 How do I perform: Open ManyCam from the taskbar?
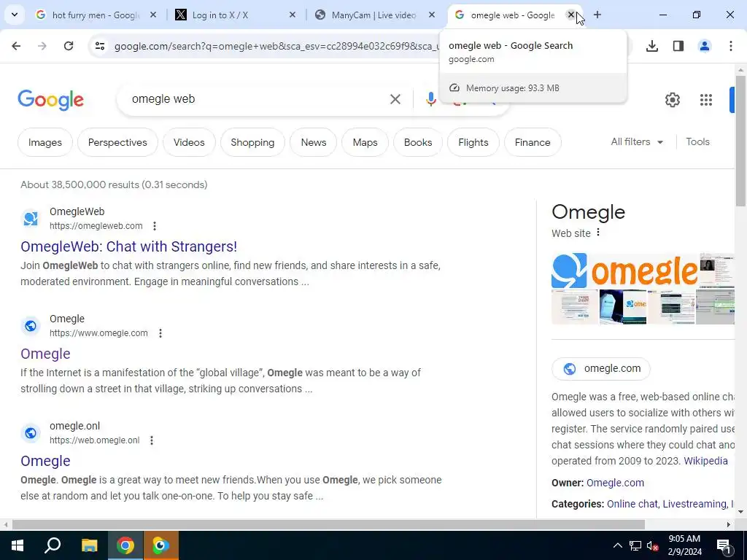coord(161,545)
